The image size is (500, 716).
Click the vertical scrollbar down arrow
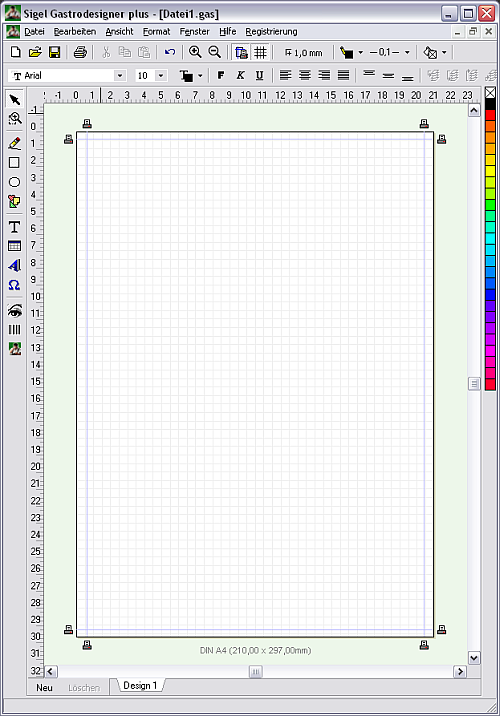click(474, 658)
